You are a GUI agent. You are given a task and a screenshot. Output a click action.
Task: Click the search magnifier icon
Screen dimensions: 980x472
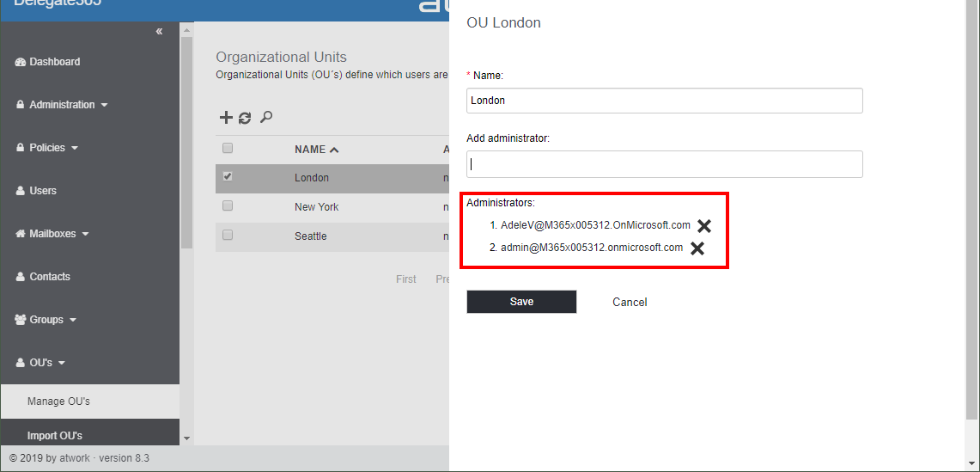[266, 117]
